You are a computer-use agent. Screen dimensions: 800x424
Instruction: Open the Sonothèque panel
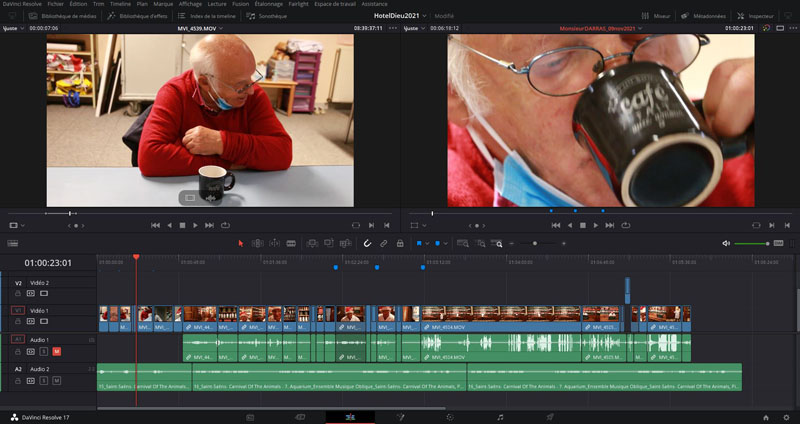tap(266, 16)
